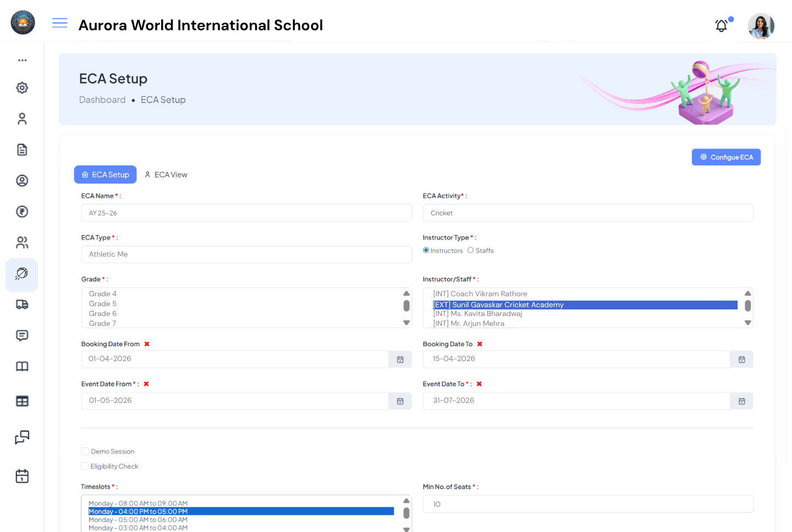Open the messages icon in the sidebar
This screenshot has height=532, width=792.
point(22,335)
